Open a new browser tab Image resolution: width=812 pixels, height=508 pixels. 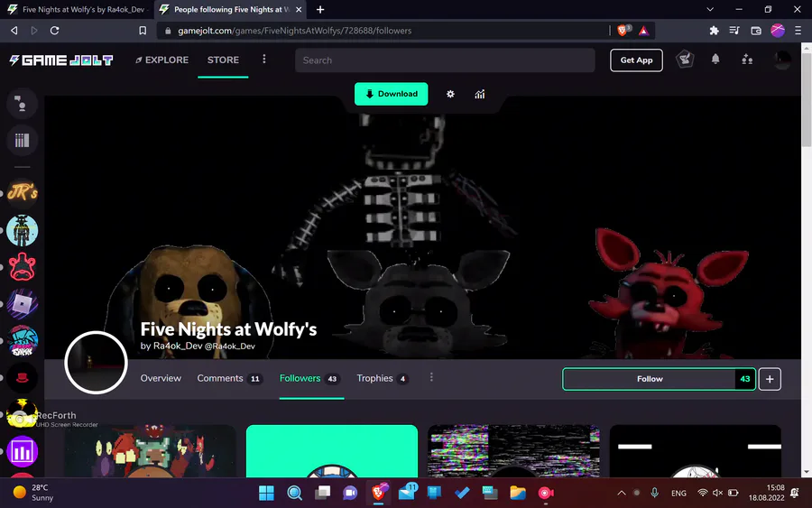click(320, 9)
